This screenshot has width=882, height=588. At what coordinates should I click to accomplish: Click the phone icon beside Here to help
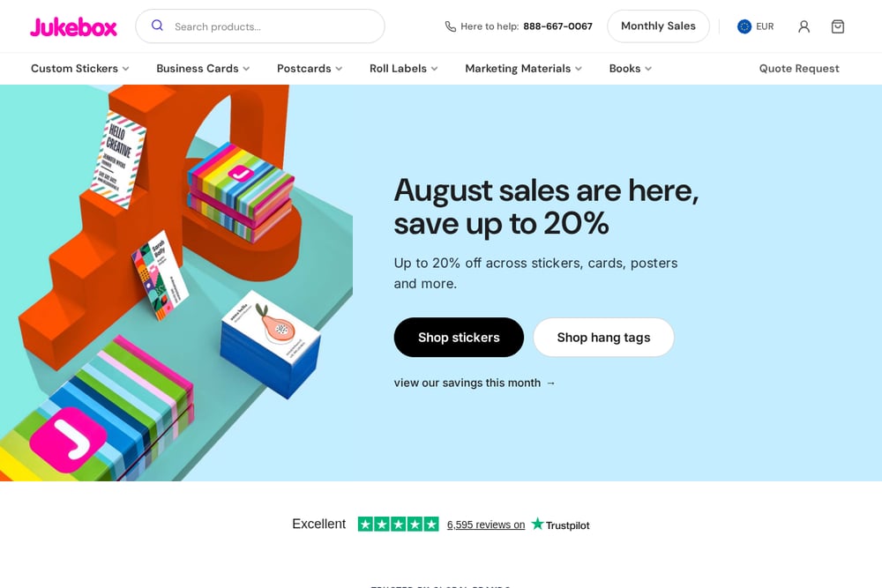[x=451, y=26]
